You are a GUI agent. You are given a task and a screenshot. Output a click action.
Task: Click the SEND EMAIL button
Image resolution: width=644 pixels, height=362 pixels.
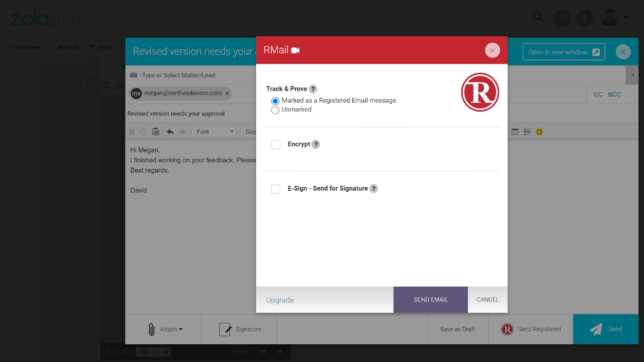coord(431,300)
